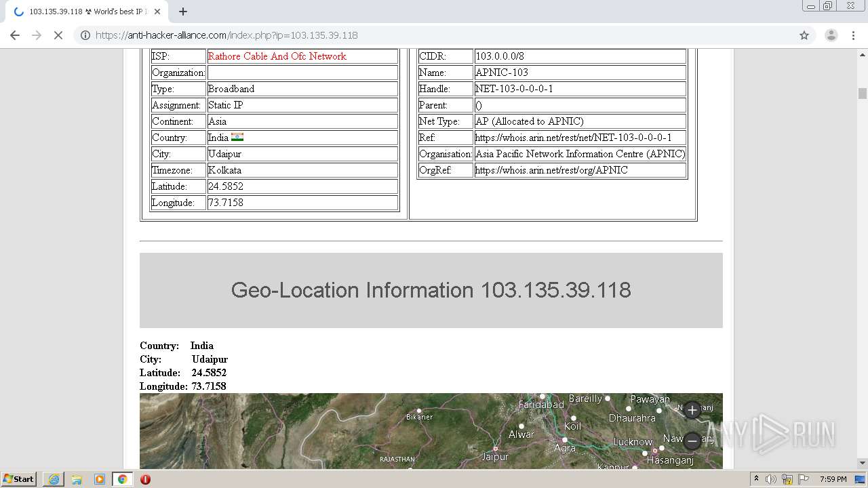
Task: Select Organisation value Asia Pacific Network
Action: pyautogui.click(x=580, y=154)
